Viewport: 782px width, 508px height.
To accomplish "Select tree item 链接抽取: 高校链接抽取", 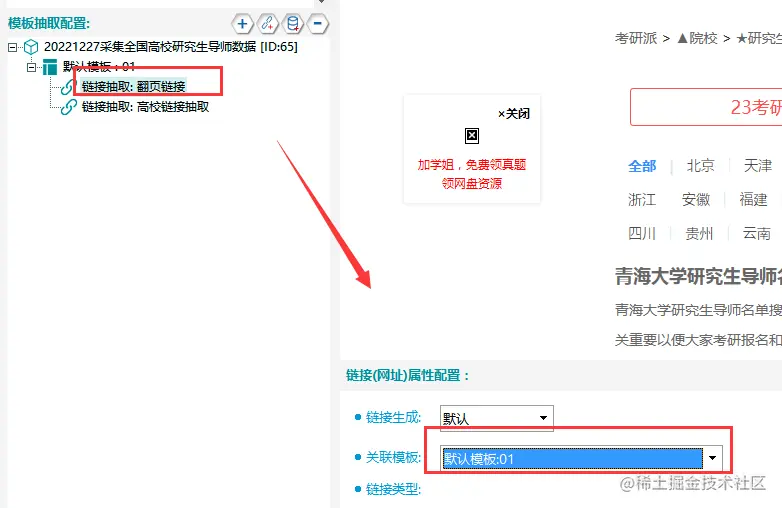I will (145, 107).
